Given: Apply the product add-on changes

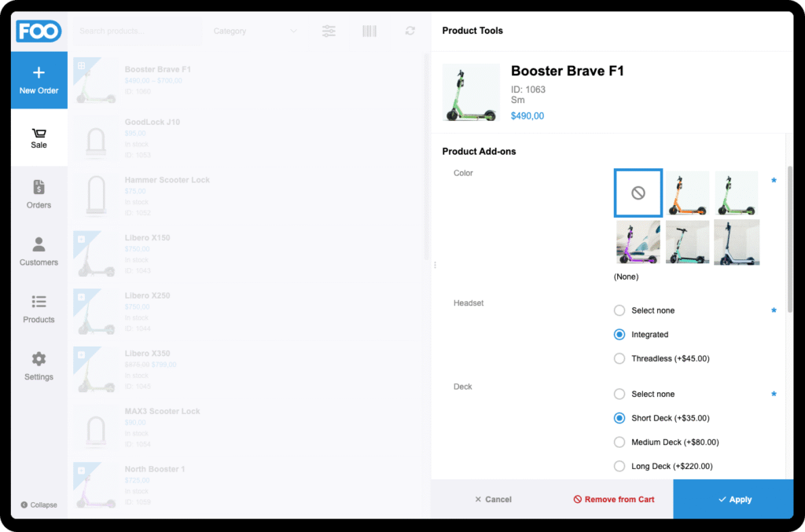Looking at the screenshot, I should [733, 499].
